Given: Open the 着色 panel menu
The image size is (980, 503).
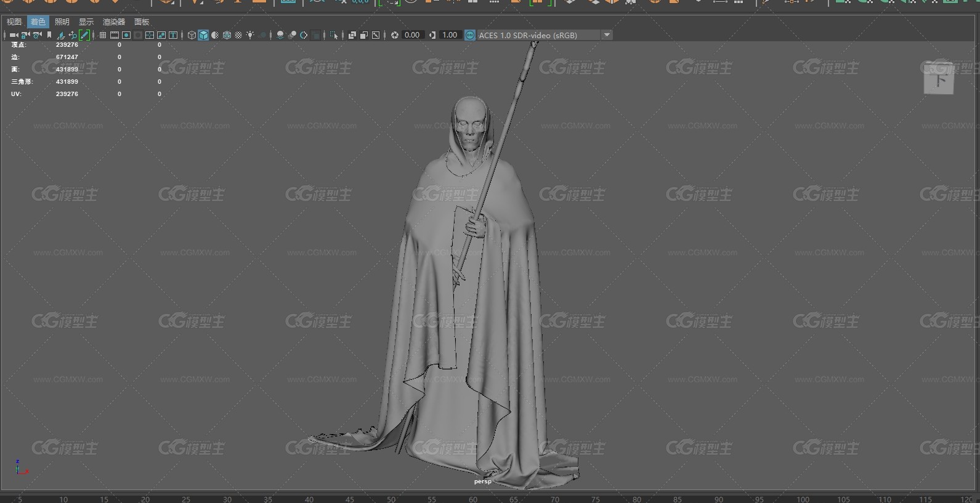Looking at the screenshot, I should pyautogui.click(x=38, y=22).
